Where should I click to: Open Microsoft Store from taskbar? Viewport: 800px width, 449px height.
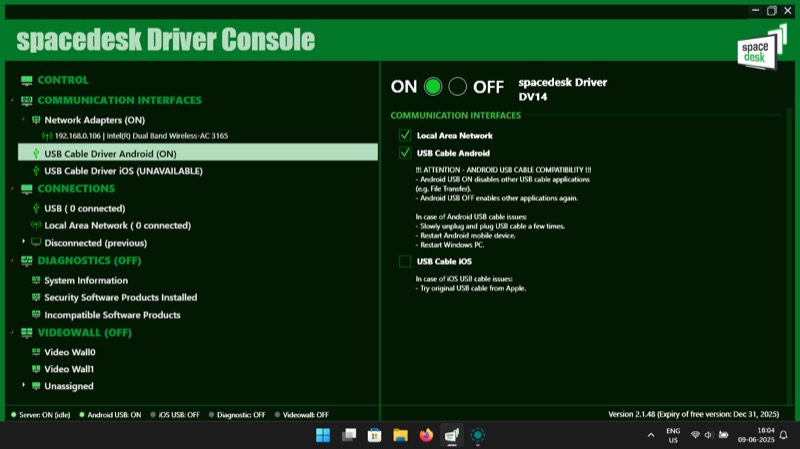pyautogui.click(x=374, y=435)
